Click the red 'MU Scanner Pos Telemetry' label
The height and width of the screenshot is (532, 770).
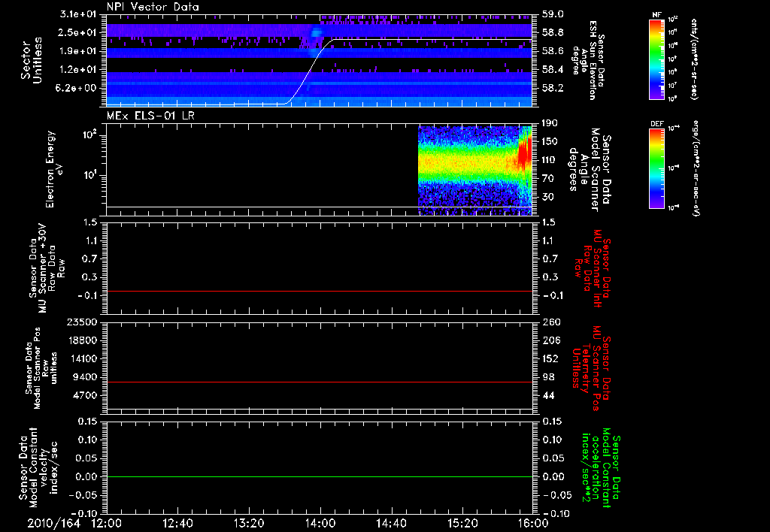tap(592, 368)
